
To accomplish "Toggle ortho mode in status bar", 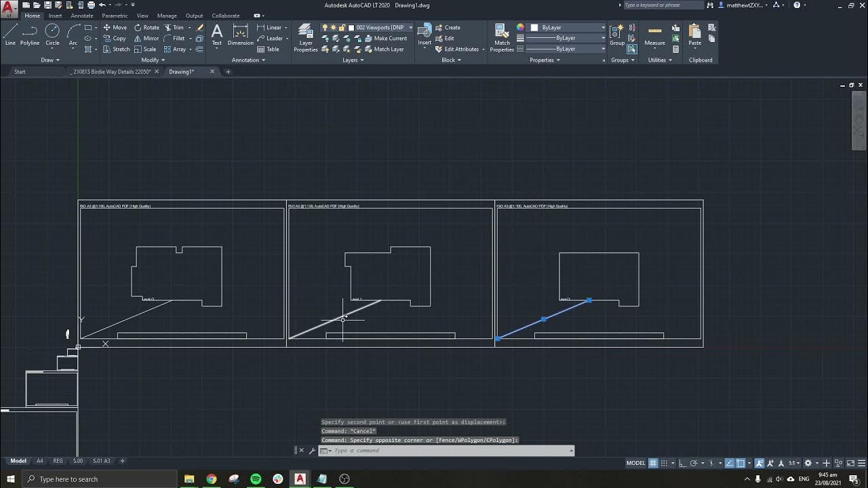I will [x=684, y=464].
